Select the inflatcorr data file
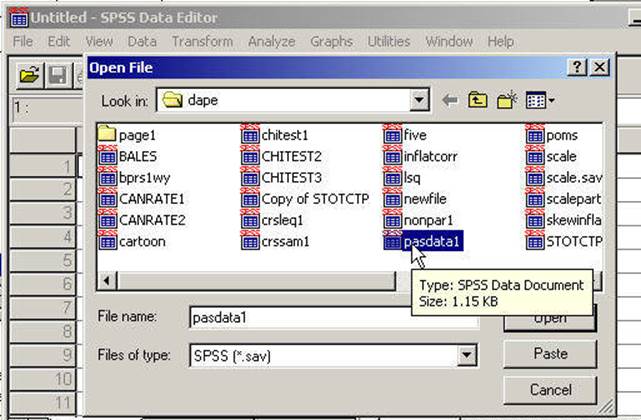This screenshot has width=641, height=420. 421,156
